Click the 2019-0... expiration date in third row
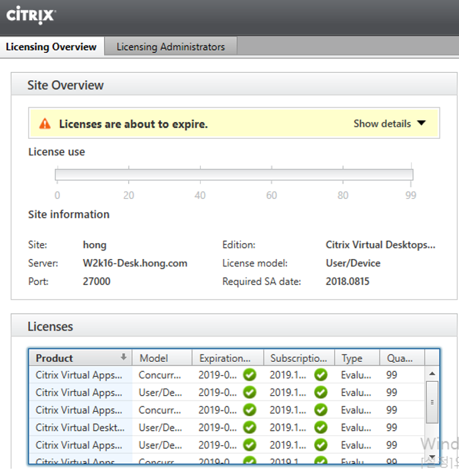 click(217, 410)
